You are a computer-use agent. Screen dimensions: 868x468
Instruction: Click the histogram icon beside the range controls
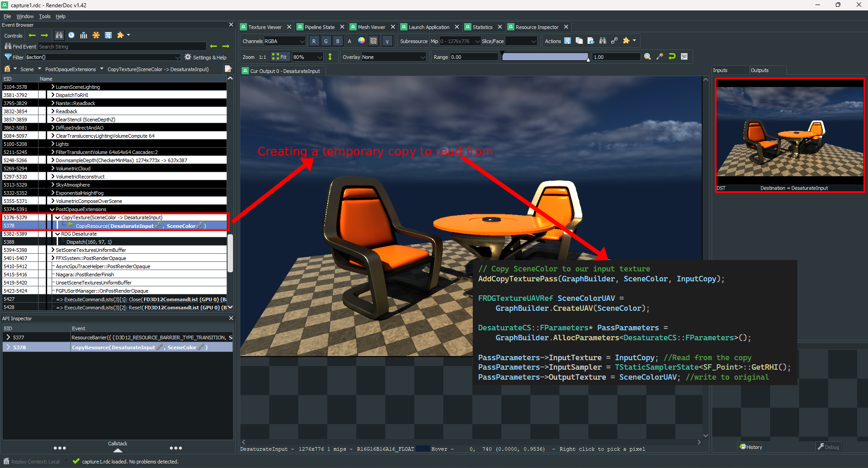pyautogui.click(x=684, y=57)
